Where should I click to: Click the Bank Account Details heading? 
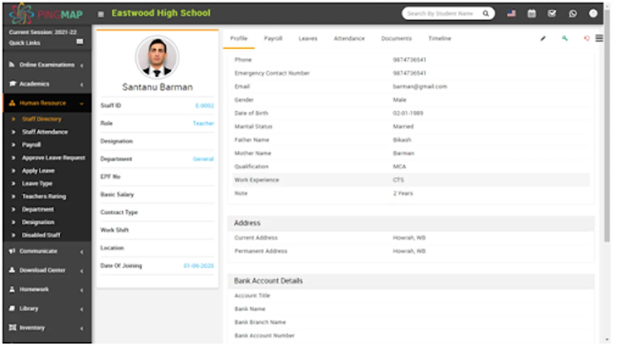pyautogui.click(x=268, y=281)
